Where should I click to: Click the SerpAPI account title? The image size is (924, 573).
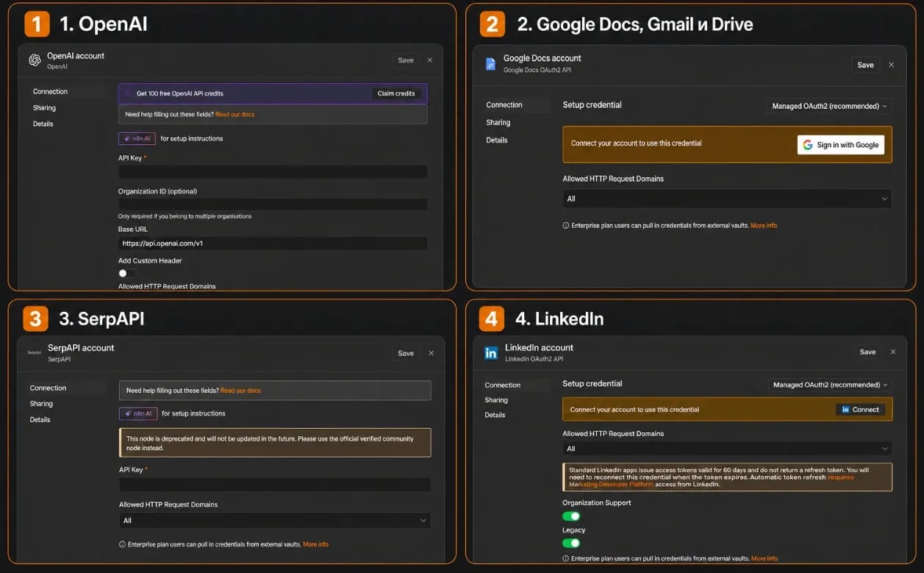(x=81, y=348)
